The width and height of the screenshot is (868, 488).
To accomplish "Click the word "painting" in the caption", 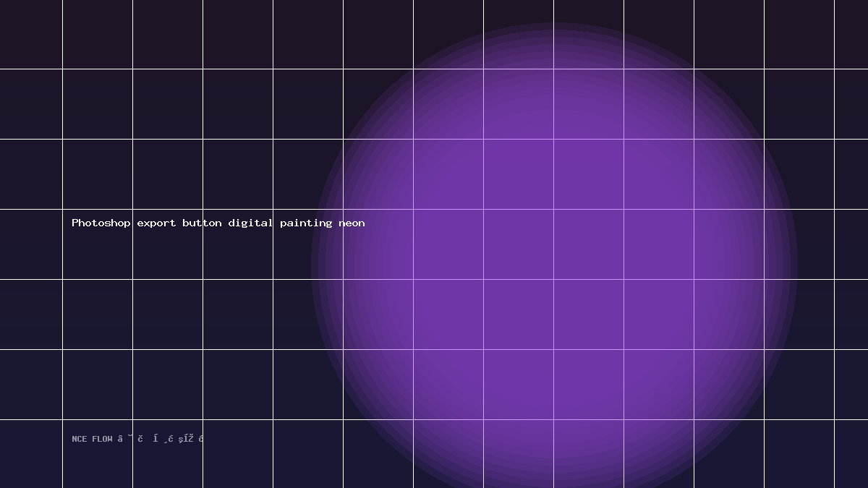I will point(306,223).
